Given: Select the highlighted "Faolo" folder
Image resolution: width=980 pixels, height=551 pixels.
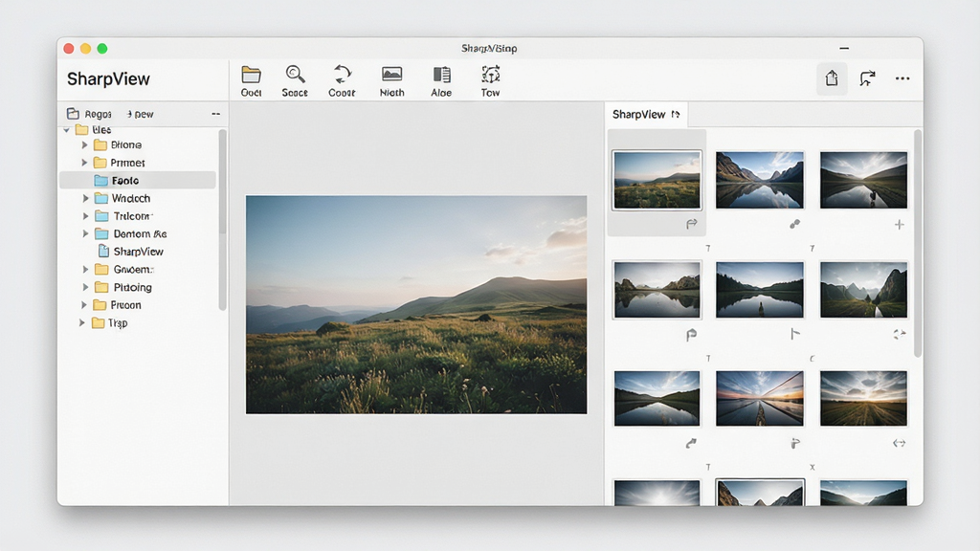Looking at the screenshot, I should [138, 181].
